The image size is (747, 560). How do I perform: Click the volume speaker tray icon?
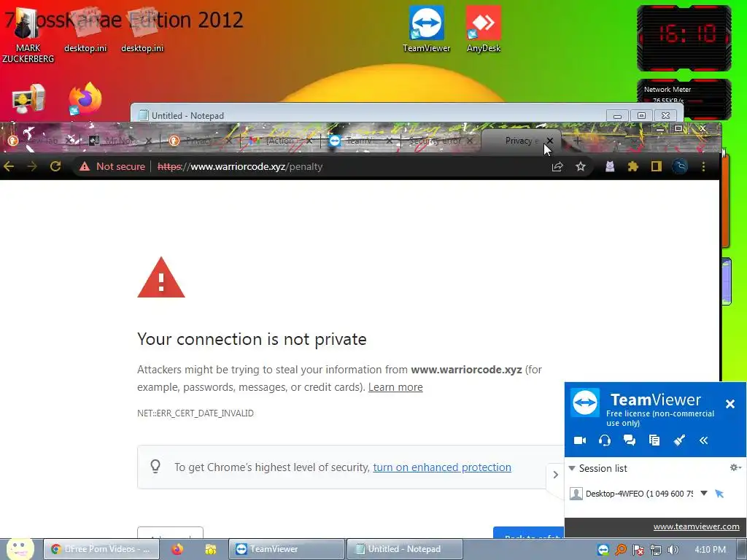click(x=673, y=550)
